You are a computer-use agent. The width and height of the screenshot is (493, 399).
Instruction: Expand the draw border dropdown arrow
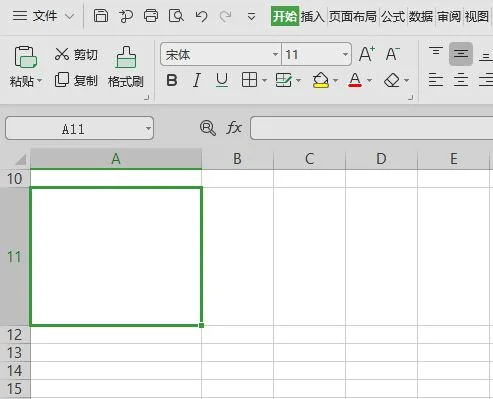click(x=298, y=80)
